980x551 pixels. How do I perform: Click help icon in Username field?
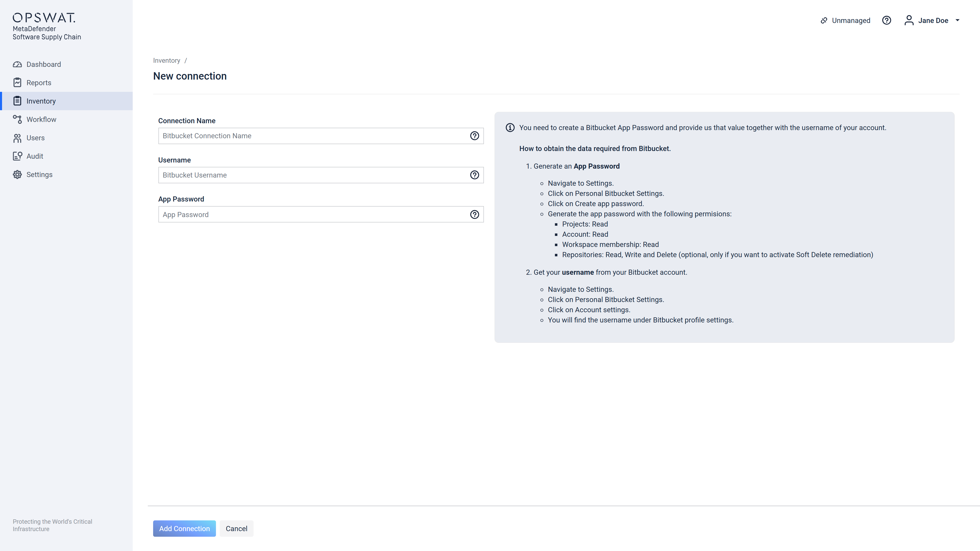pyautogui.click(x=474, y=175)
